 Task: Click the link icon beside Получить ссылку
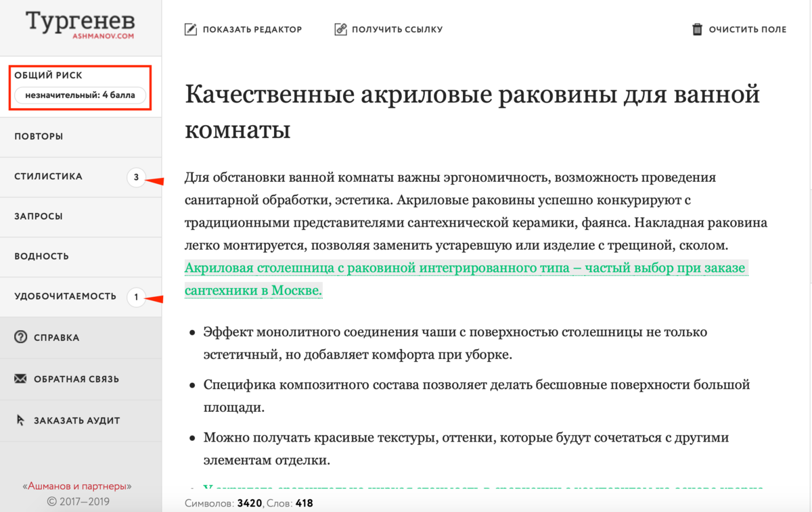(x=340, y=28)
